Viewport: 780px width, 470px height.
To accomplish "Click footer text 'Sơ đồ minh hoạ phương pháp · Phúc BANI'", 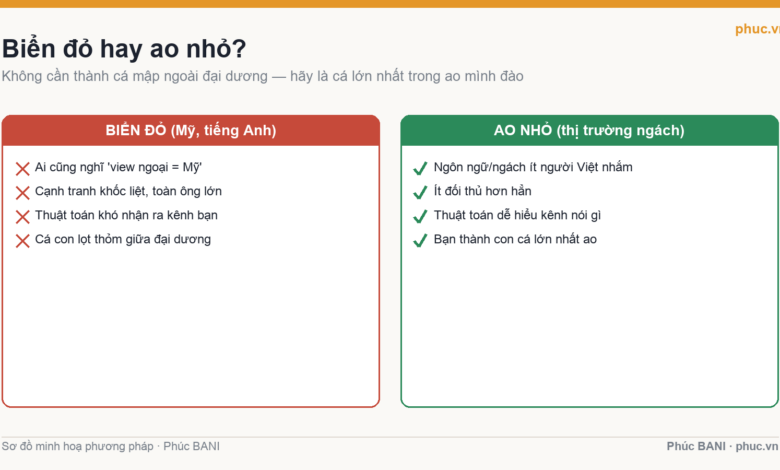I will pyautogui.click(x=110, y=447).
